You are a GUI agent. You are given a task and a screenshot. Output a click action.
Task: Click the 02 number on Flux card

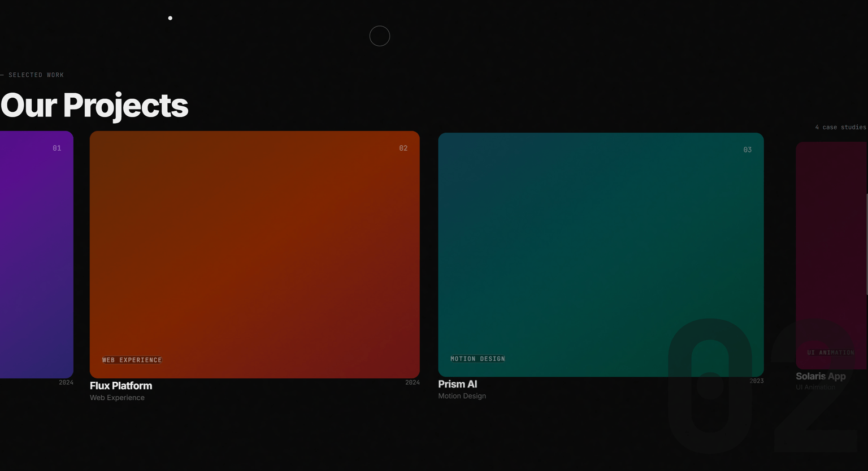coord(403,148)
